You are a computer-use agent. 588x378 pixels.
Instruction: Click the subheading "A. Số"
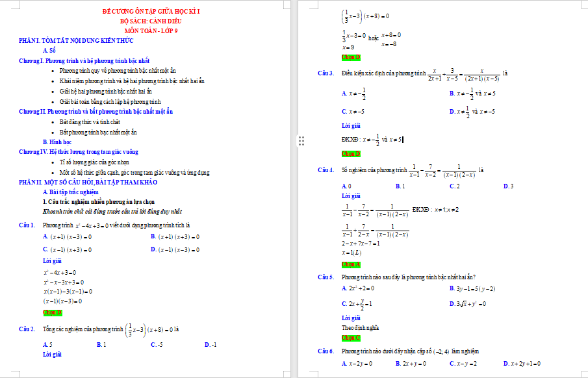[x=49, y=50]
